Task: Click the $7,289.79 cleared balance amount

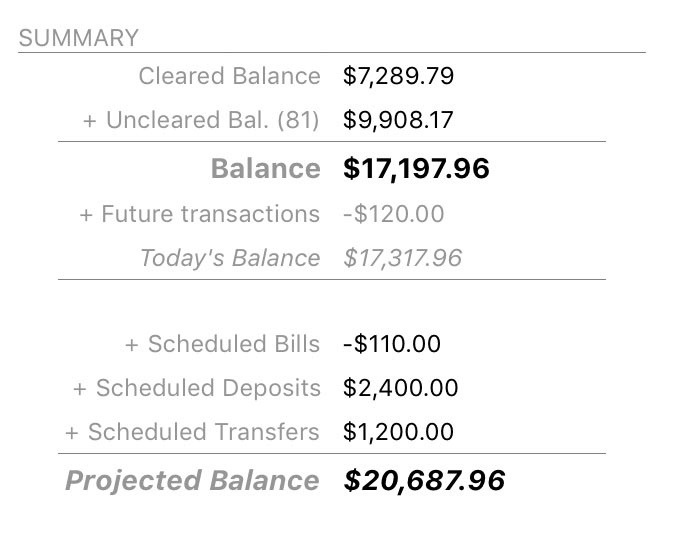Action: (397, 76)
